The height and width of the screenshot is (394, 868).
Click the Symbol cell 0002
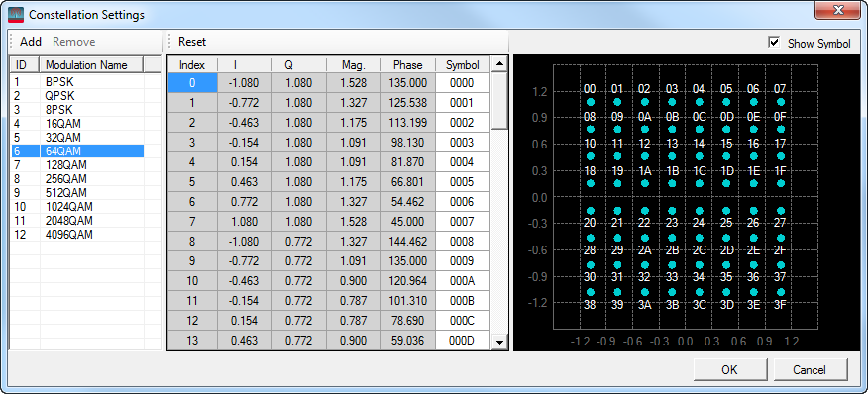point(463,123)
